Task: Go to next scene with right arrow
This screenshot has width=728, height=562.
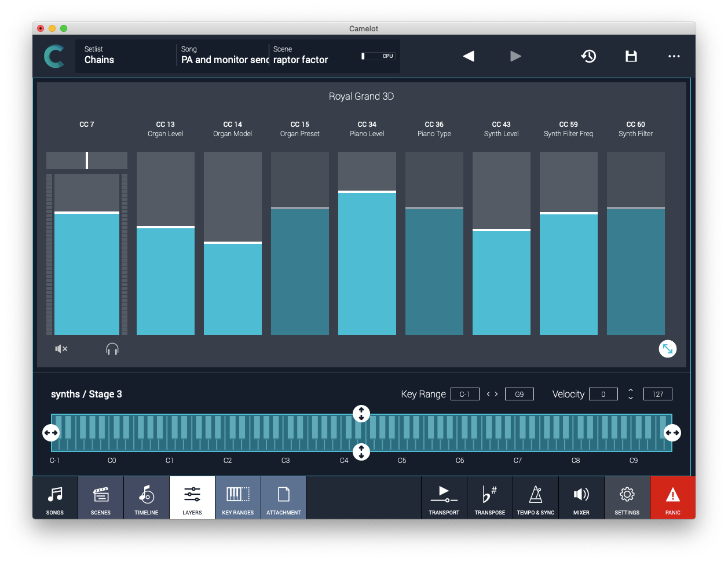Action: pos(515,56)
